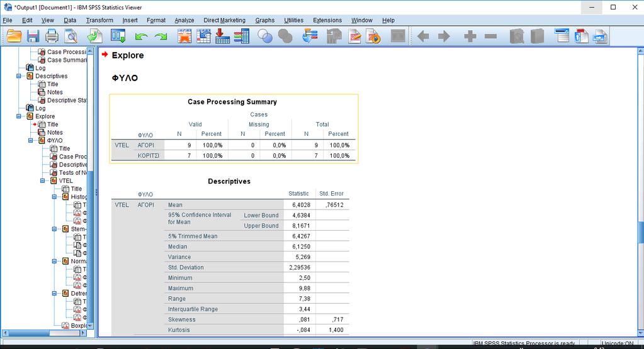Click the Go to Data star icon
The width and height of the screenshot is (644, 349).
coord(184,36)
